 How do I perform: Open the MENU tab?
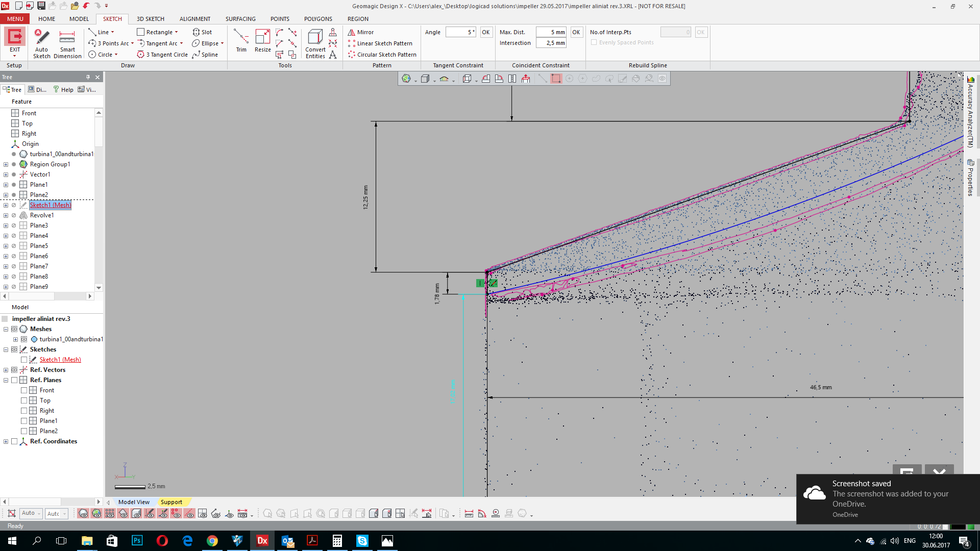[15, 19]
